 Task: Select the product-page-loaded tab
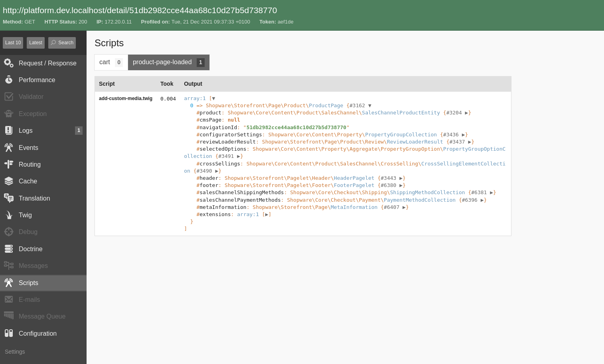[168, 62]
